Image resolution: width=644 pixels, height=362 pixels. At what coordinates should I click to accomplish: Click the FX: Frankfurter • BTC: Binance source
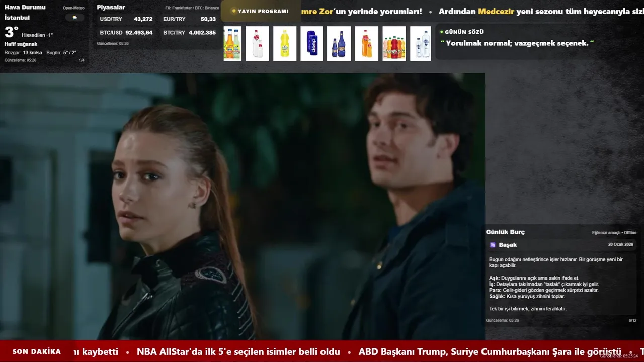point(192,8)
